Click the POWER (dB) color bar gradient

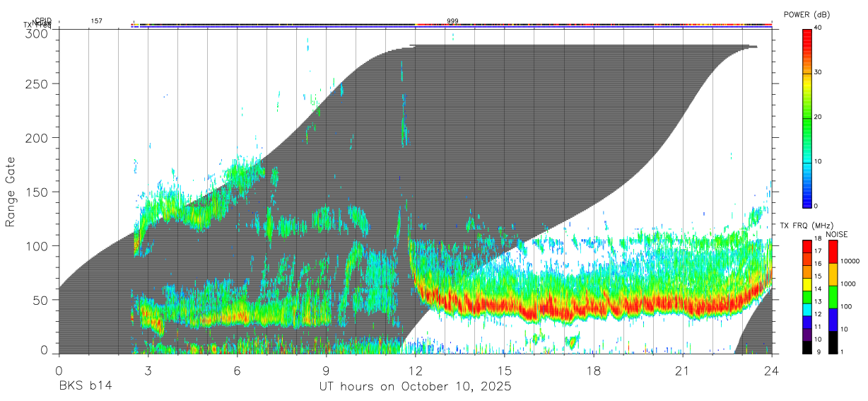tap(807, 117)
